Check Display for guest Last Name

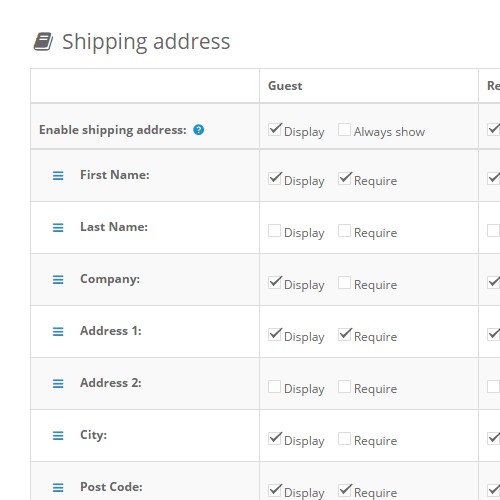click(x=274, y=230)
